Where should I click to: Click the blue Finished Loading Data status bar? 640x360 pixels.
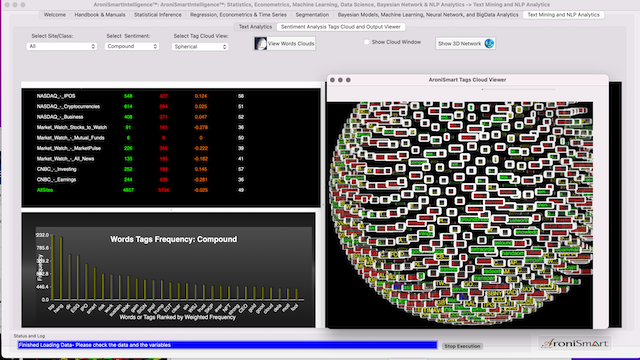click(227, 345)
